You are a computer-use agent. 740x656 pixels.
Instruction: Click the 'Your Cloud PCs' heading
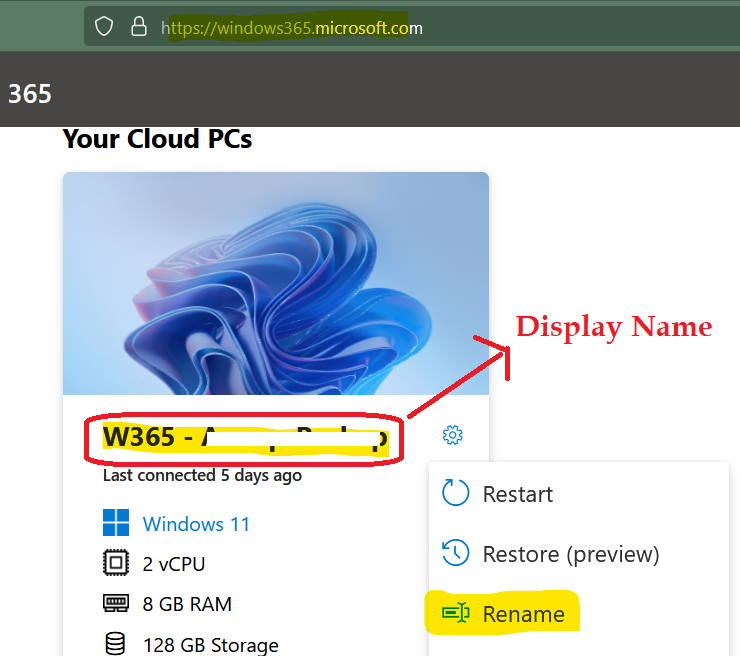(x=158, y=139)
